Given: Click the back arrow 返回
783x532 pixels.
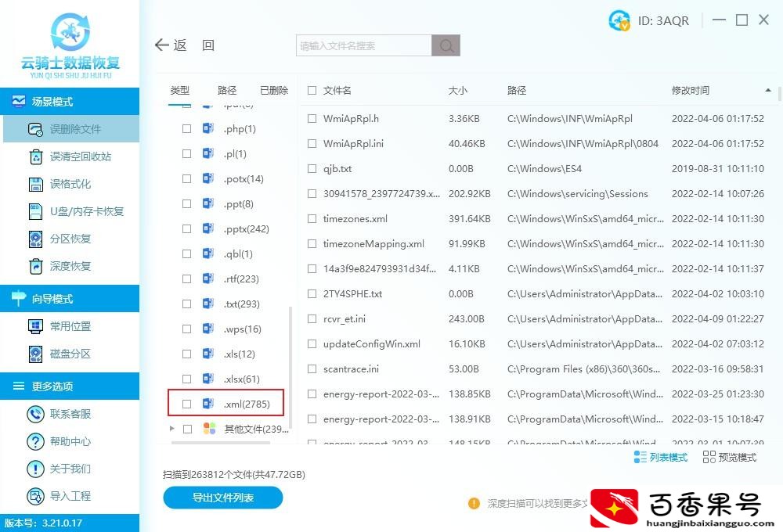Looking at the screenshot, I should [171, 45].
